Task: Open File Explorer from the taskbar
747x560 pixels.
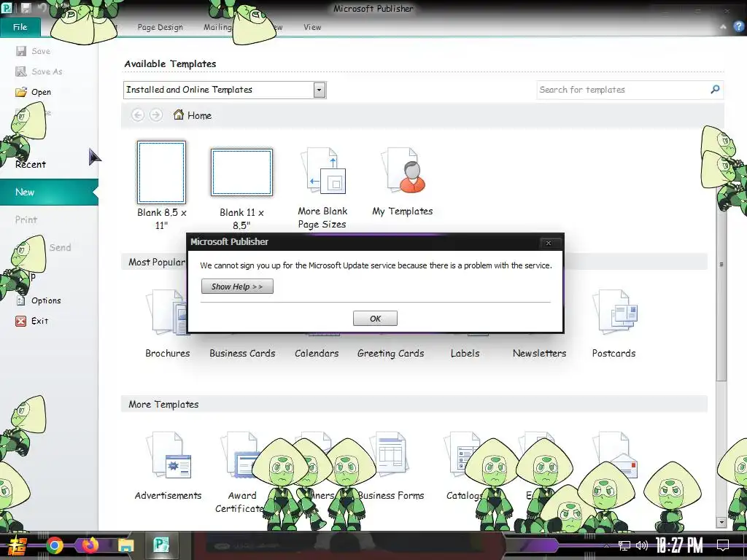Action: (x=125, y=545)
